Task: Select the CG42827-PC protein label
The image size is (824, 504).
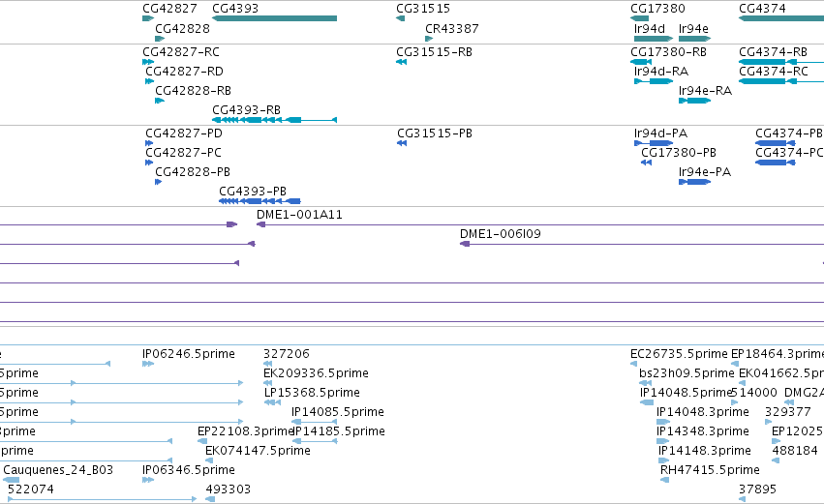Action: [x=183, y=152]
